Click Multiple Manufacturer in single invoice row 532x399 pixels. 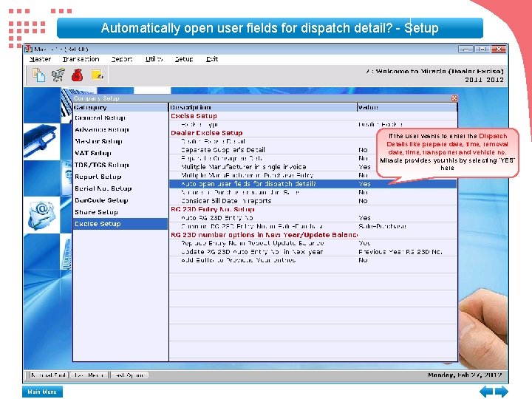click(x=313, y=167)
